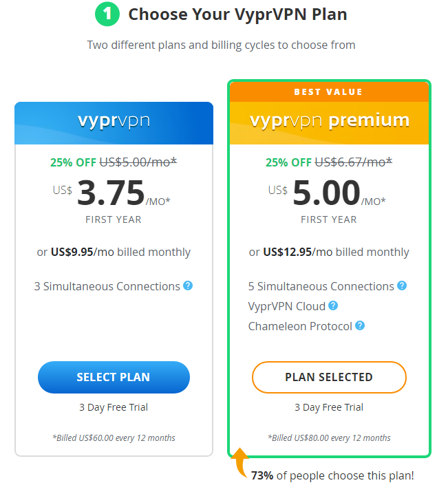Click the US$ 5.00 first year price
The width and height of the screenshot is (448, 485).
[327, 193]
